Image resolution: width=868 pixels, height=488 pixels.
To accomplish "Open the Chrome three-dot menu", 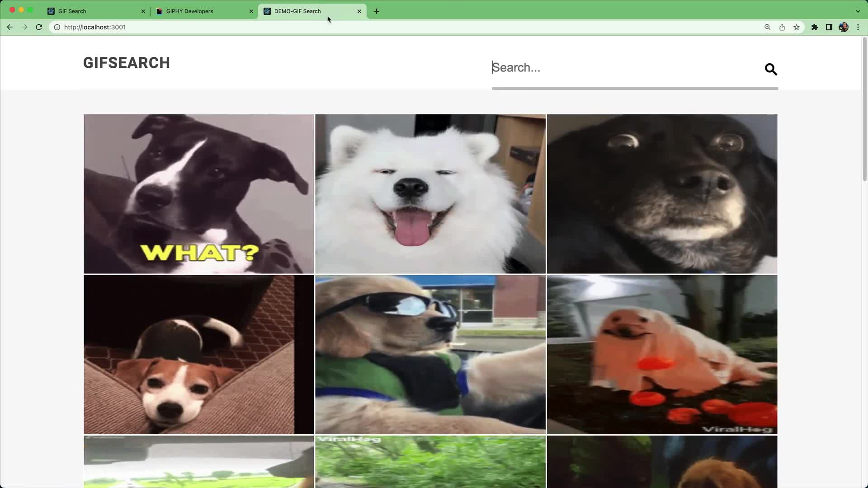I will pyautogui.click(x=858, y=27).
